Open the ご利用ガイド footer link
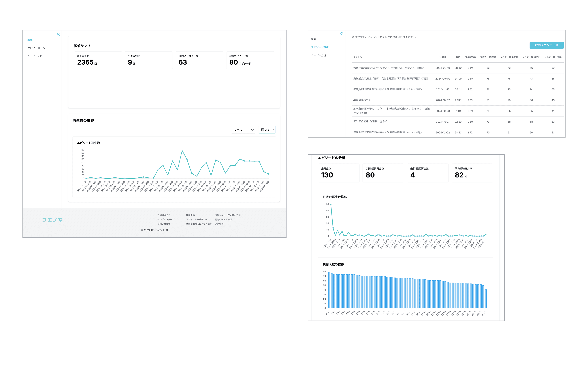The width and height of the screenshot is (588, 366). pyautogui.click(x=164, y=215)
